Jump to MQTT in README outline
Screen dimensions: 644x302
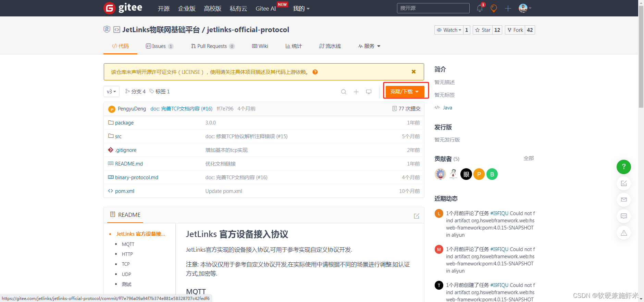click(128, 244)
